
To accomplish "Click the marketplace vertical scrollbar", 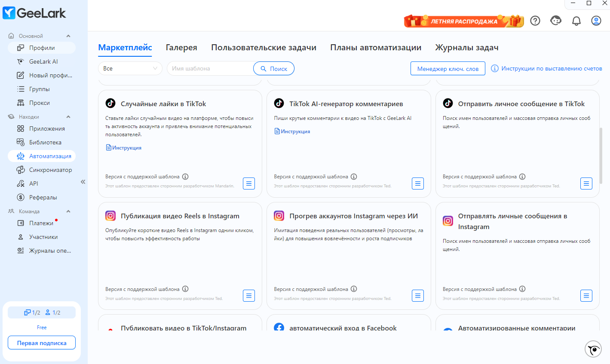I will coord(601,156).
